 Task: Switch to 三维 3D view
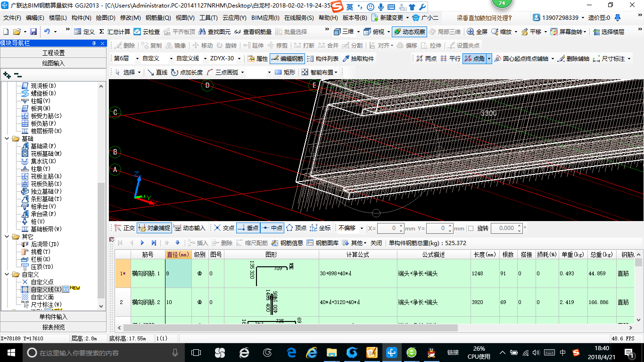(344, 32)
